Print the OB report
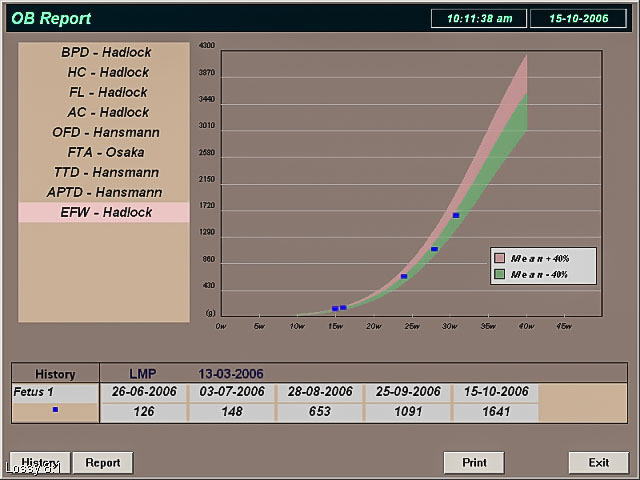Screen dimensions: 640x480 [474, 463]
